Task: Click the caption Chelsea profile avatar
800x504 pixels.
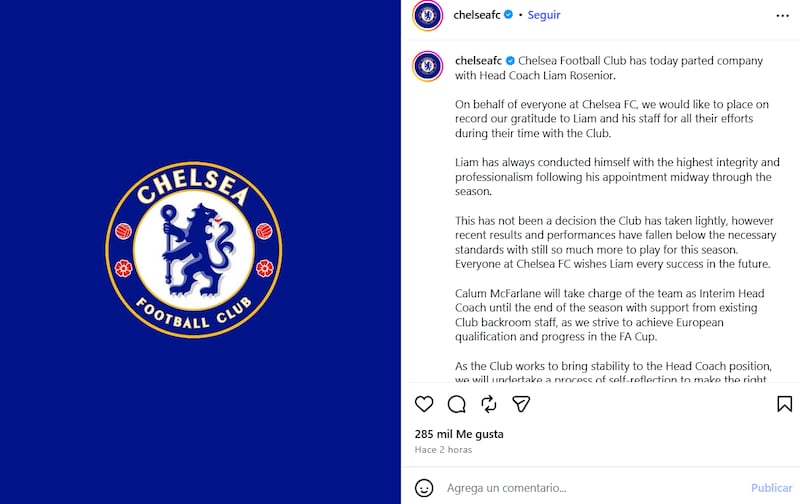Action: click(428, 67)
